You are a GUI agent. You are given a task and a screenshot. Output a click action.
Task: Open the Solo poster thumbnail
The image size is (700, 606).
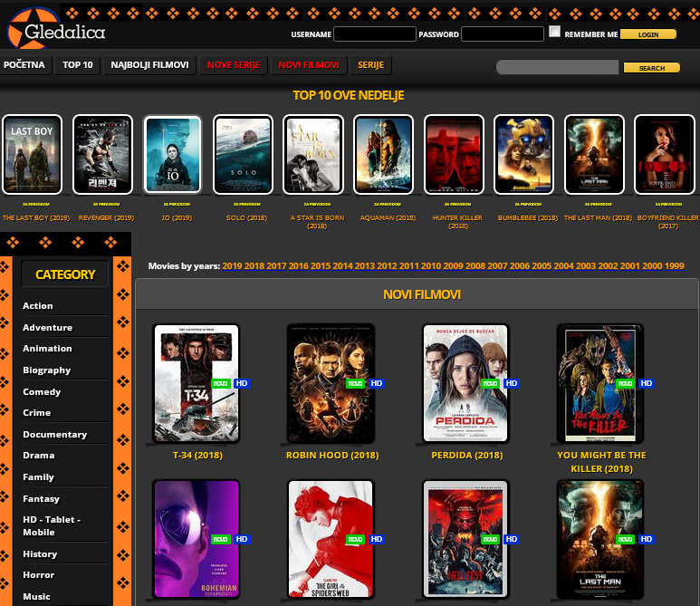[x=244, y=155]
